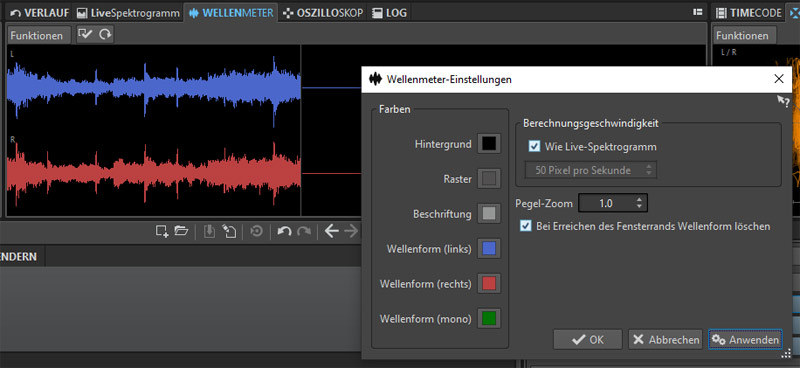The image size is (800, 368).
Task: Open the LiveSpektrogramm tab
Action: 128,13
